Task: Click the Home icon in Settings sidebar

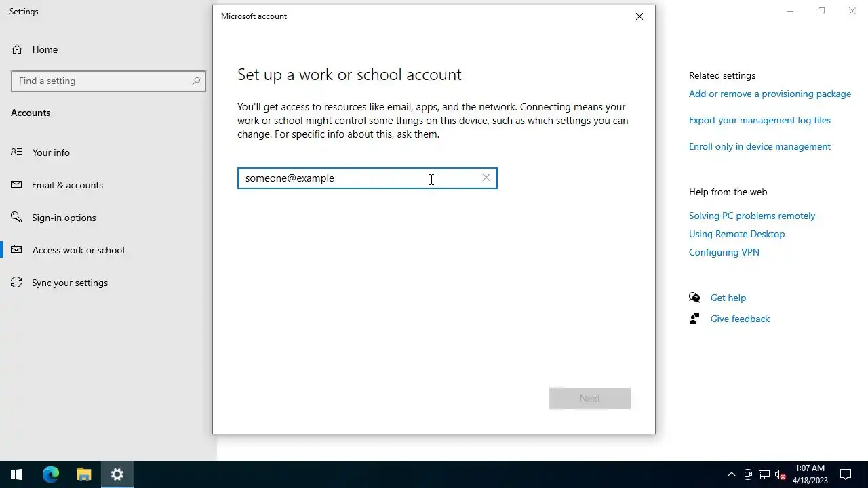Action: coord(17,49)
